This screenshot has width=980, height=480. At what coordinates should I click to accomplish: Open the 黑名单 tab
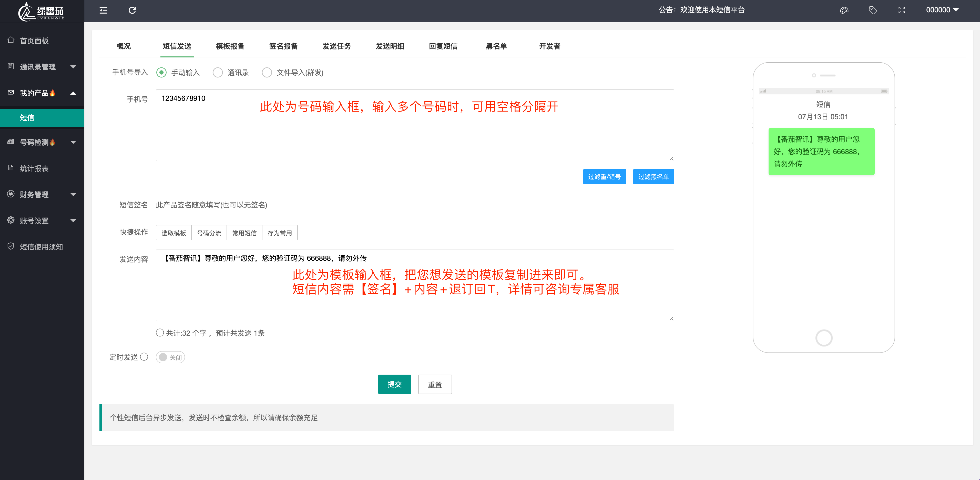(x=496, y=46)
